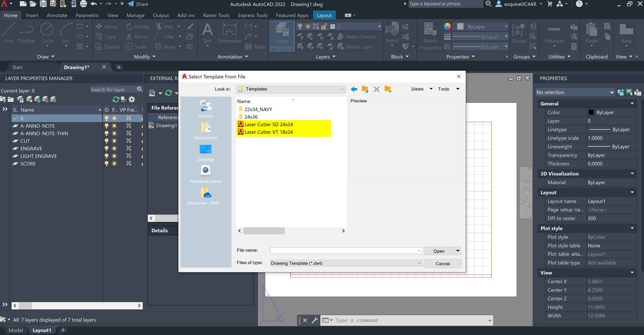Screen dimensions: 644x335
Task: Open the Open button's arrow menu
Action: coord(458,251)
